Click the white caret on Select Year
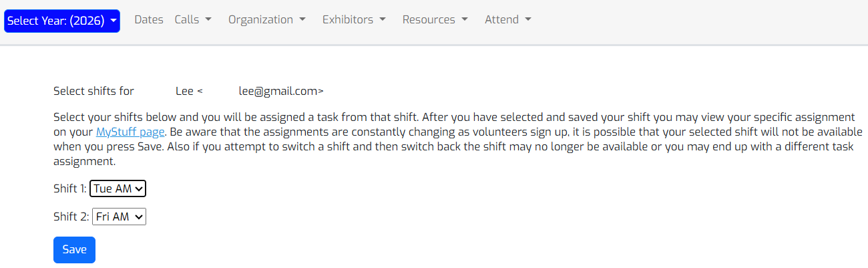Screen dimensions: 868x268 (114, 21)
